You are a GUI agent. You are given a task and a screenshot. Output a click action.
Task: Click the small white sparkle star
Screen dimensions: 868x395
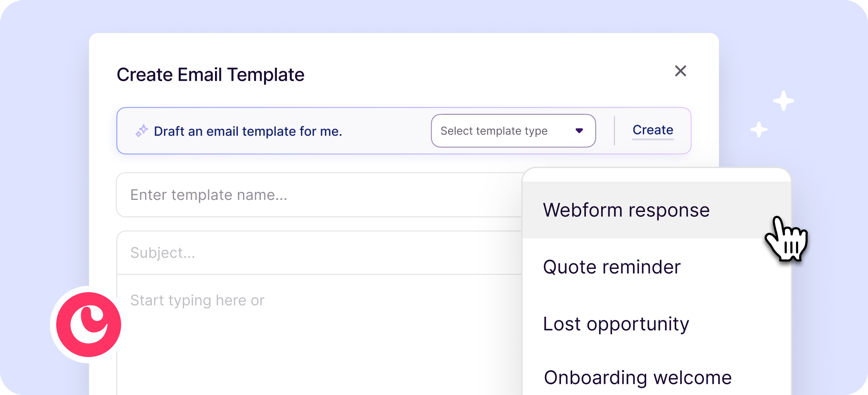pyautogui.click(x=759, y=129)
